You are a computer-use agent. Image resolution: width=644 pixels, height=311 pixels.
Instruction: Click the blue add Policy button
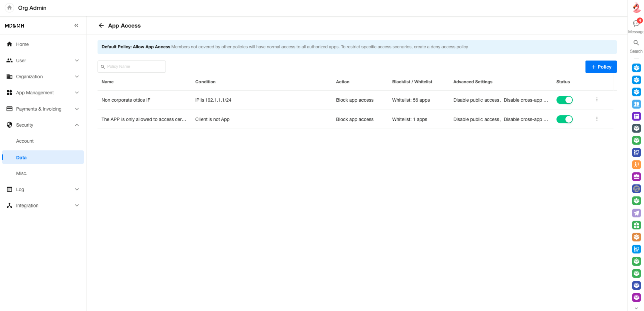[601, 67]
